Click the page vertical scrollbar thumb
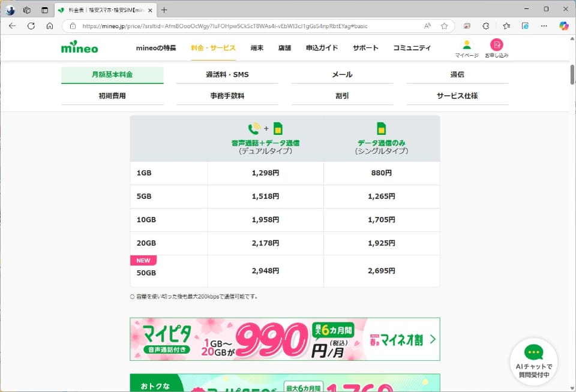Viewport: 576px width, 392px height. click(572, 74)
